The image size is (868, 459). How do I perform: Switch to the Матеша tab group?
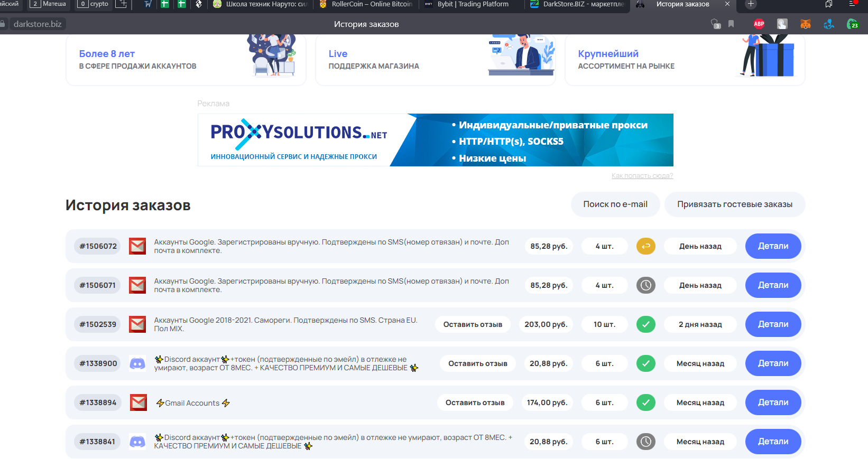(49, 4)
